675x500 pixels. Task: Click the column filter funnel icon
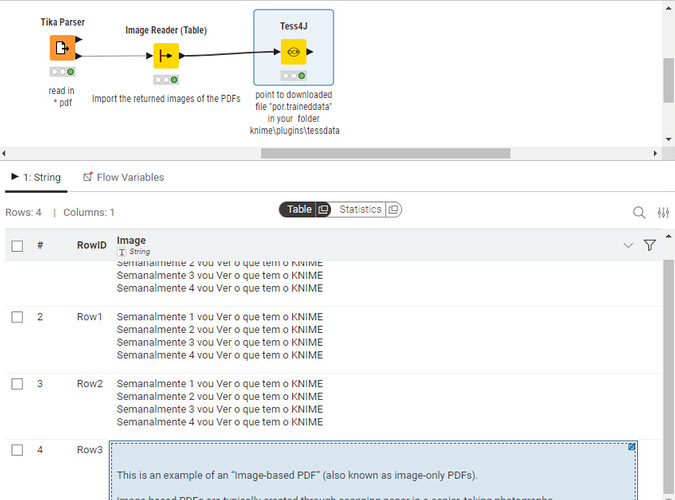pyautogui.click(x=650, y=245)
